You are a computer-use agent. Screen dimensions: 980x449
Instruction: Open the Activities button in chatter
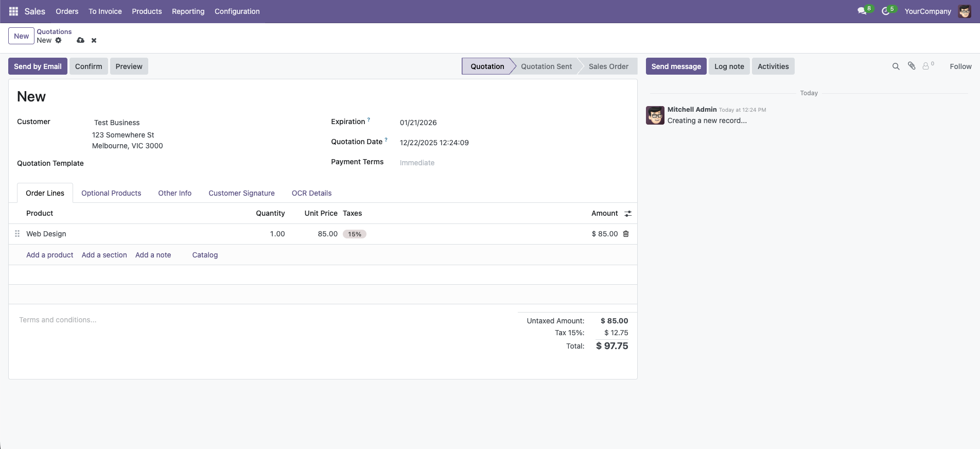coord(773,66)
